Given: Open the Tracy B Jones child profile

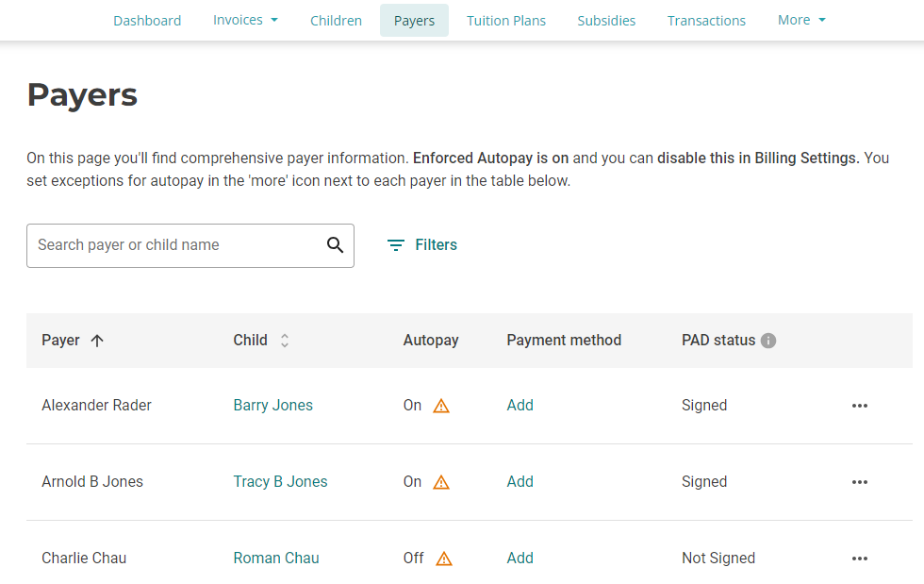Looking at the screenshot, I should (x=280, y=481).
